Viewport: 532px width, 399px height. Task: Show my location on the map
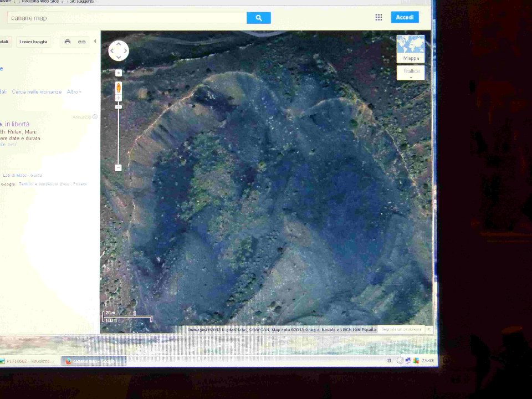pos(119,73)
